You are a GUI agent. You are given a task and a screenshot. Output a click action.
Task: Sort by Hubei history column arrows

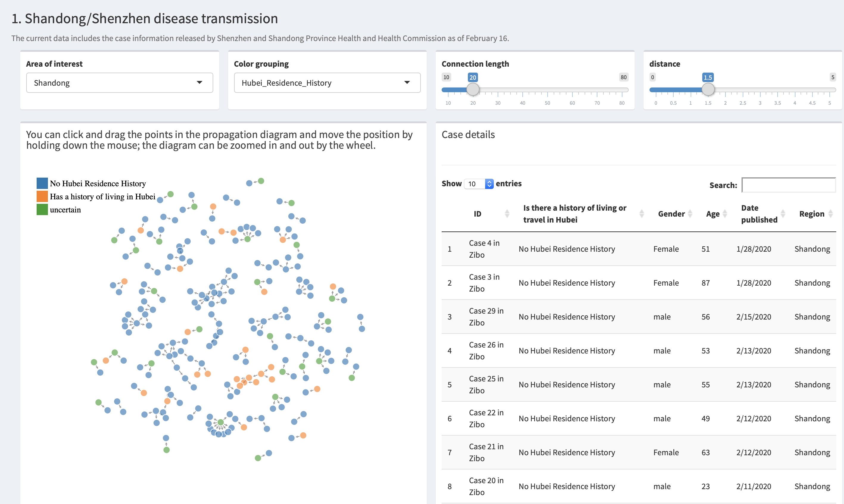click(641, 214)
